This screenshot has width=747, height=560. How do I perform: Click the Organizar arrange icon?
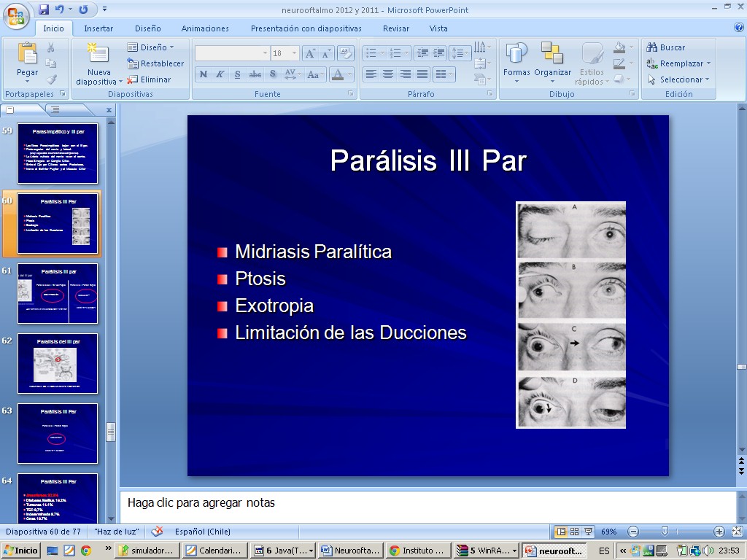pyautogui.click(x=552, y=55)
